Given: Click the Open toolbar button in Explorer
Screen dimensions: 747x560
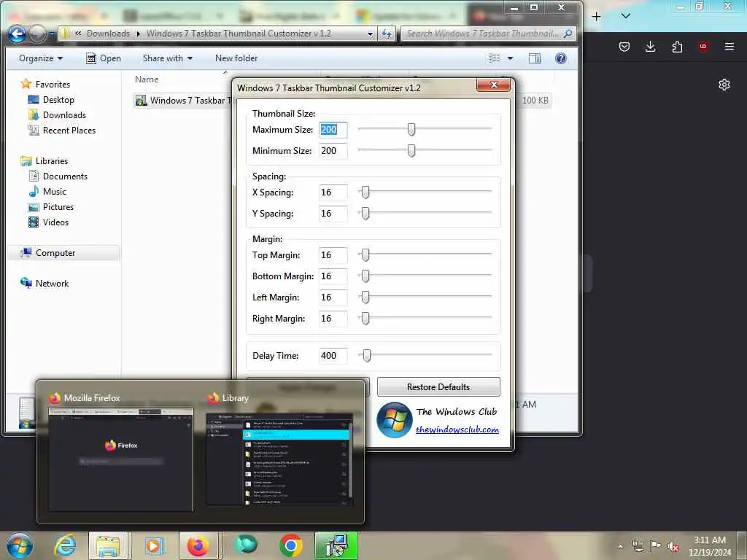Looking at the screenshot, I should pyautogui.click(x=104, y=58).
